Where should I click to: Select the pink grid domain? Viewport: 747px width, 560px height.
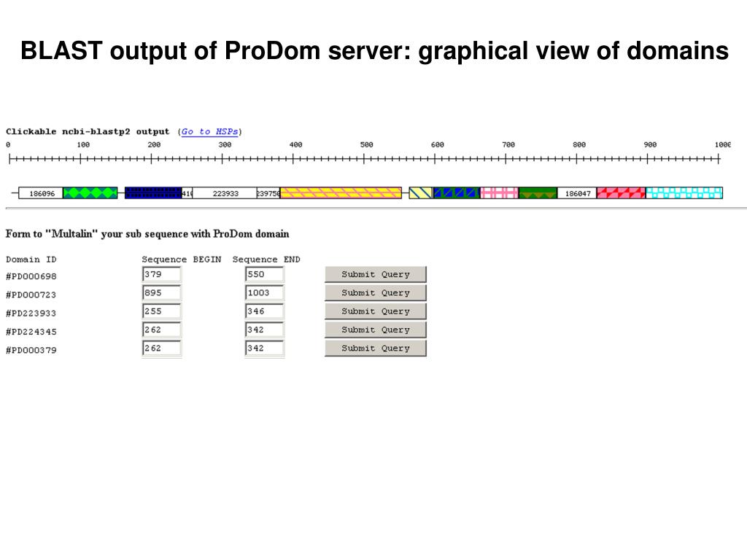pos(499,192)
